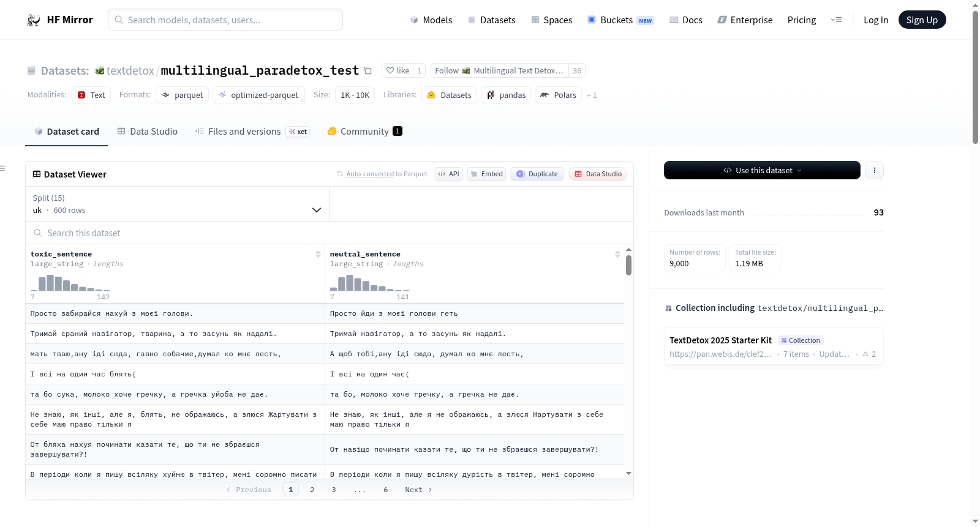This screenshot has height=527, width=980.
Task: Go to the Pricing page
Action: [x=802, y=20]
